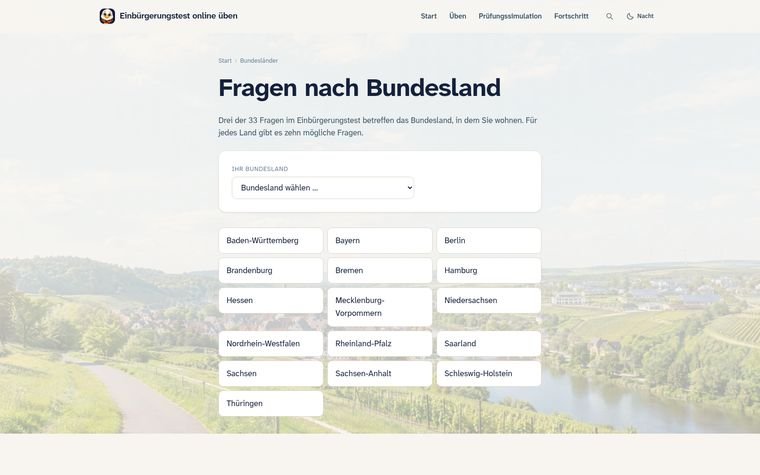Open the Hessen card
The width and height of the screenshot is (760, 475).
tap(271, 301)
